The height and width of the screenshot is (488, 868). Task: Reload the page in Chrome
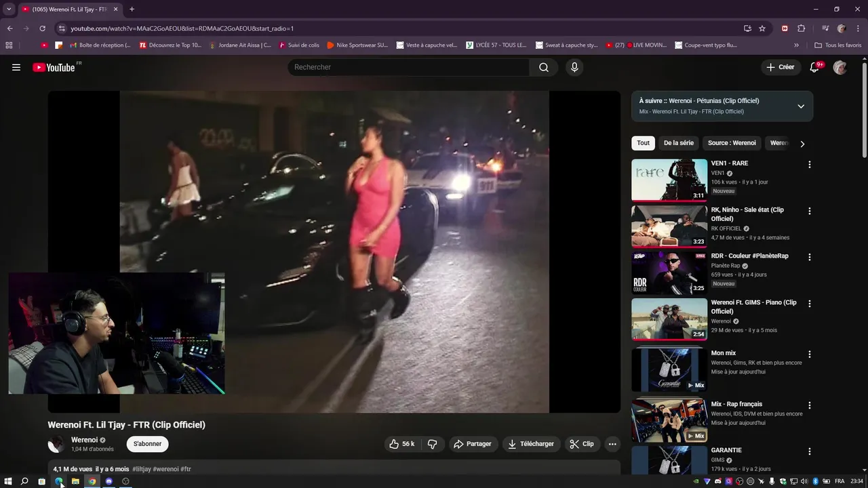[42, 28]
